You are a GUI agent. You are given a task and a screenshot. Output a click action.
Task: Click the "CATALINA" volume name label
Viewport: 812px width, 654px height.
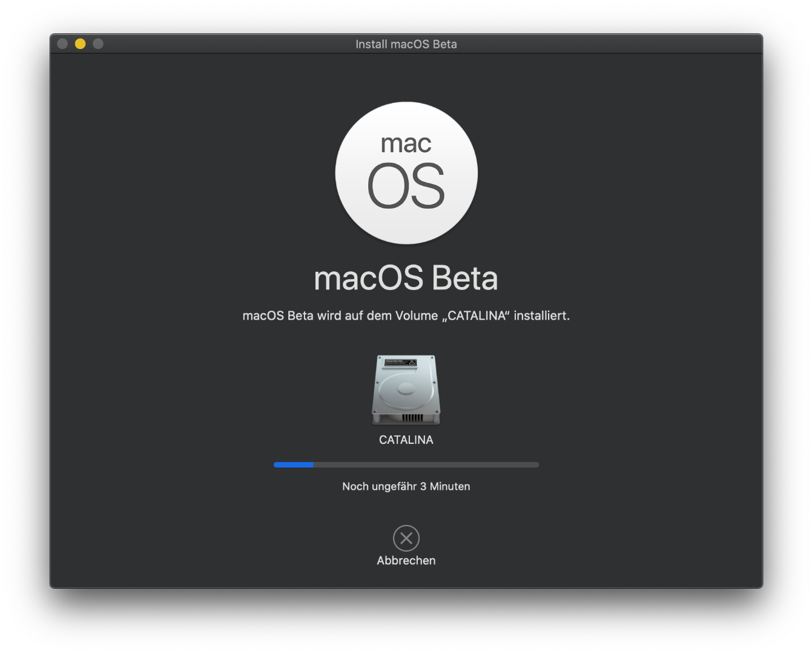406,440
